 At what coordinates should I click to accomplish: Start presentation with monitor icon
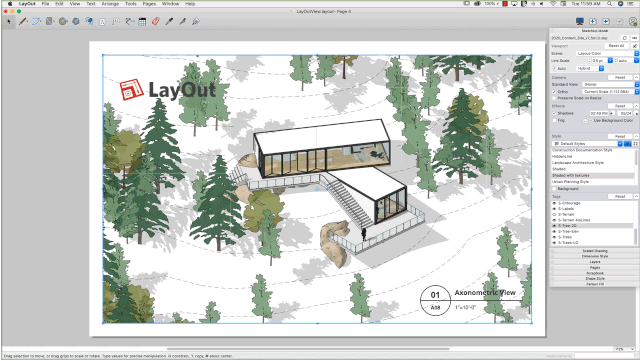tap(580, 21)
